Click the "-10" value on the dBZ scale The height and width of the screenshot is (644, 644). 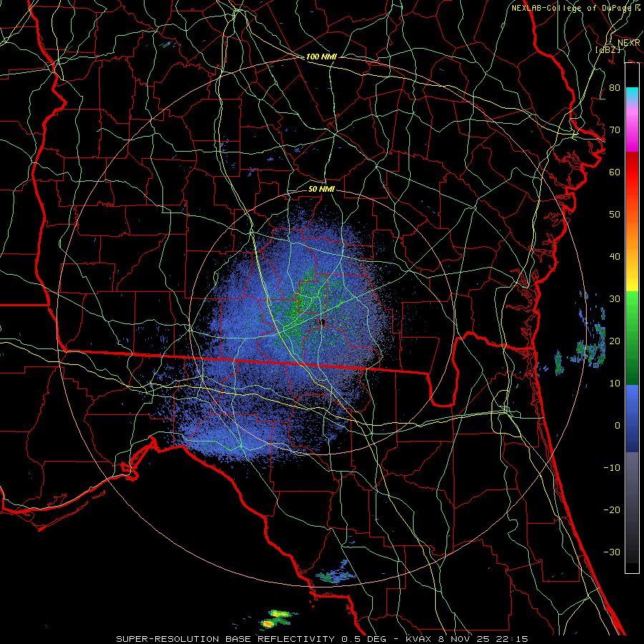(612, 468)
